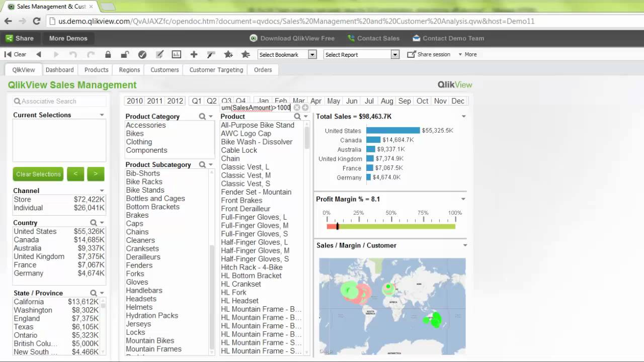Unlock selections with open padlock icon
The height and width of the screenshot is (362, 644).
125,54
